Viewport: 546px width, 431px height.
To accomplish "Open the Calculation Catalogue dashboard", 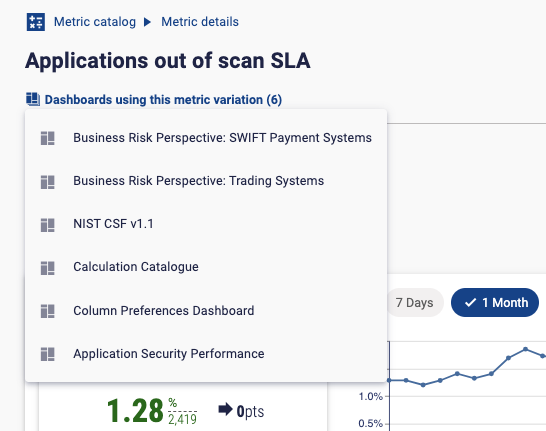I will point(206,267).
